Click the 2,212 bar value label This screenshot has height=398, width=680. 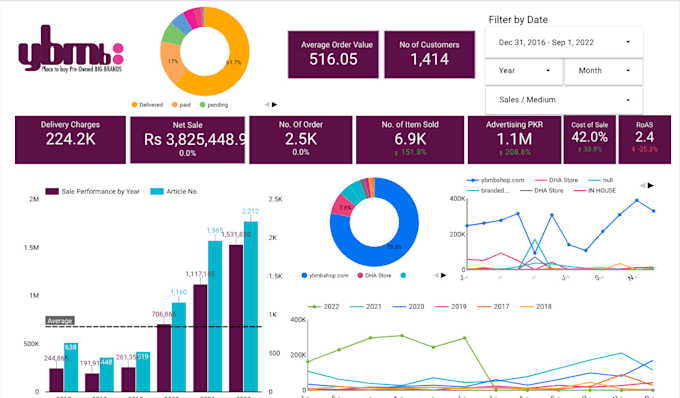click(250, 212)
